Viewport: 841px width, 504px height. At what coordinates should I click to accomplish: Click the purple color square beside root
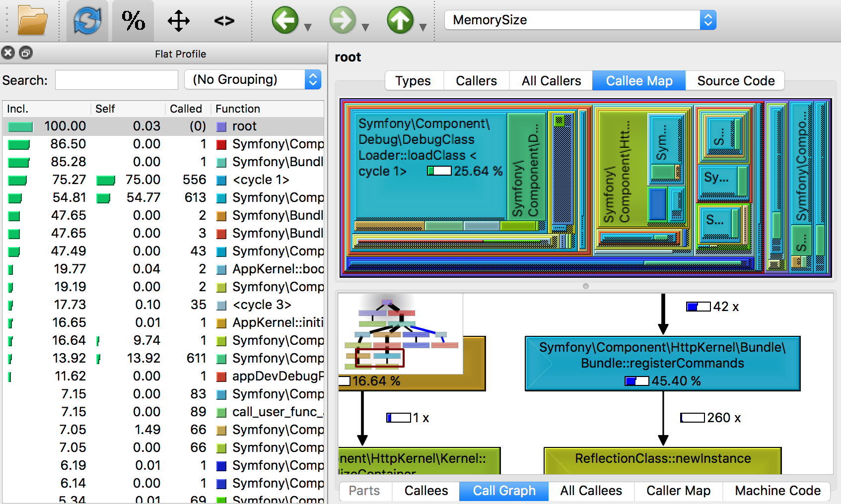[x=221, y=126]
